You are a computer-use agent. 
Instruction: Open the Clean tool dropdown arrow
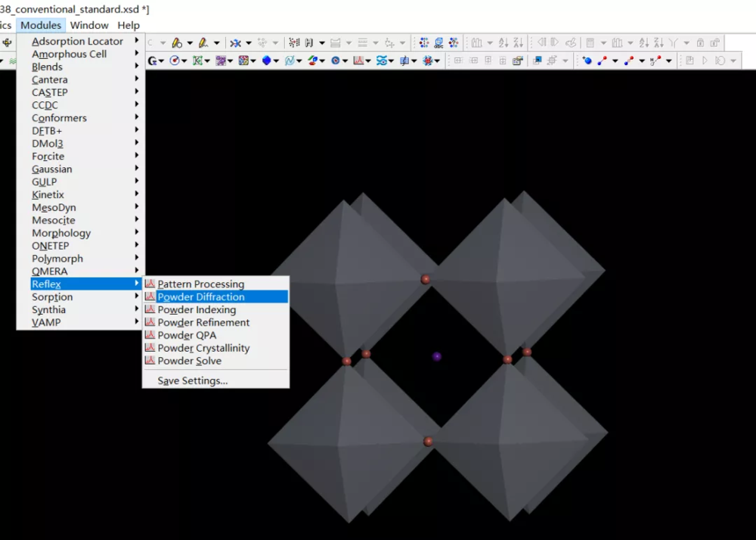pos(249,43)
